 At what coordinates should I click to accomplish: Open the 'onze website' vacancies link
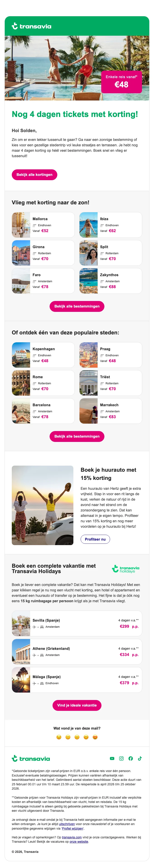point(79,841)
